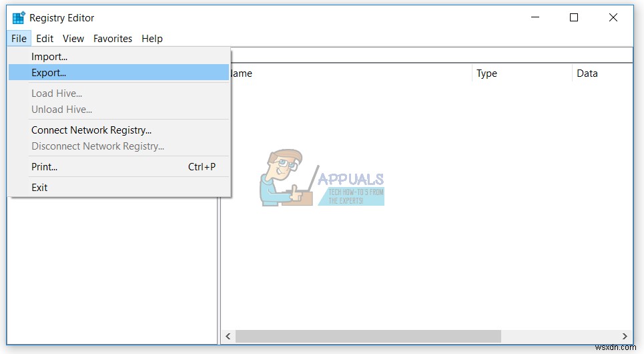The height and width of the screenshot is (354, 644).
Task: Click the Name column header
Action: click(x=351, y=73)
